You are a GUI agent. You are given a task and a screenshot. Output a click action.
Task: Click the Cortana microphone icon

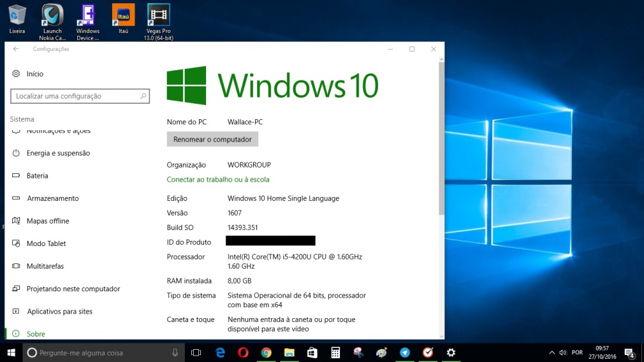point(175,352)
